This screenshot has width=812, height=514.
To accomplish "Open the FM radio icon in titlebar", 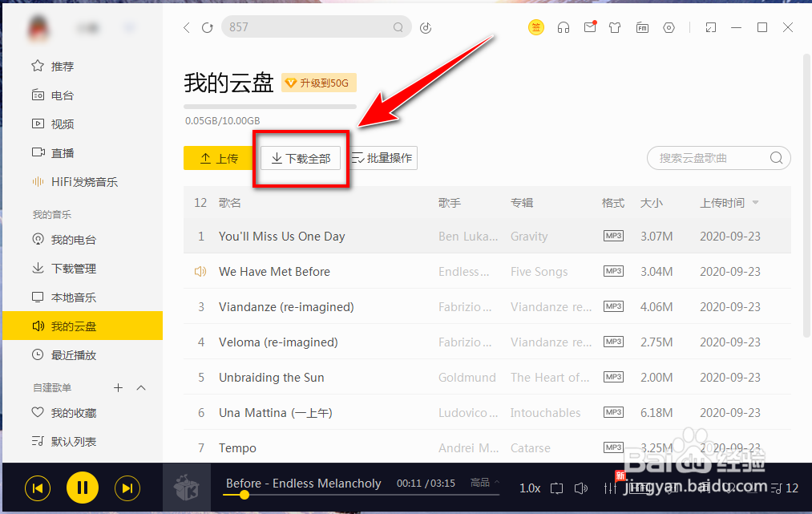I will pos(642,26).
